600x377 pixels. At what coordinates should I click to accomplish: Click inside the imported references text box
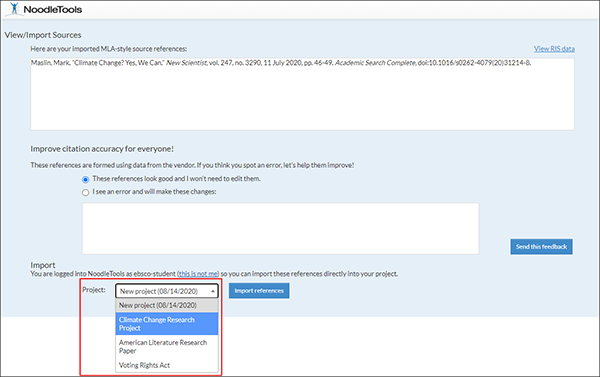(302, 94)
